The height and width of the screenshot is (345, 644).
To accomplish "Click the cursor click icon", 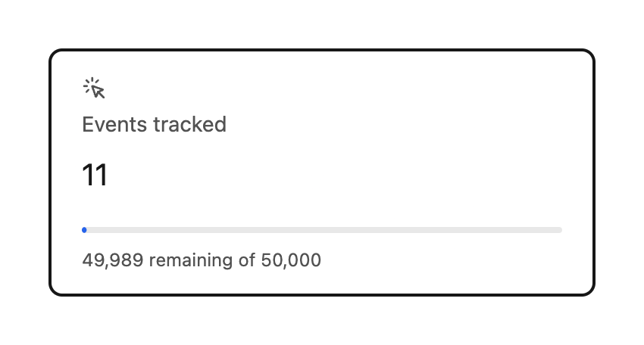I will click(x=94, y=89).
